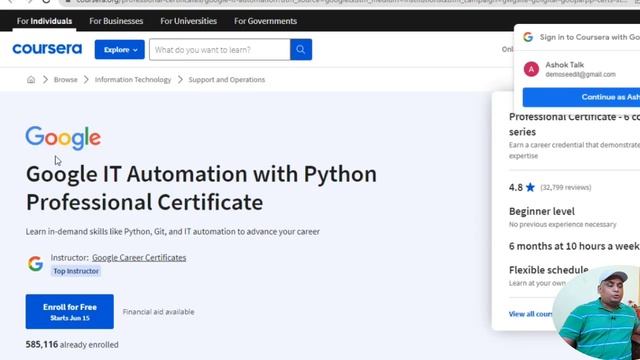Click the magnifier search button

pyautogui.click(x=301, y=49)
